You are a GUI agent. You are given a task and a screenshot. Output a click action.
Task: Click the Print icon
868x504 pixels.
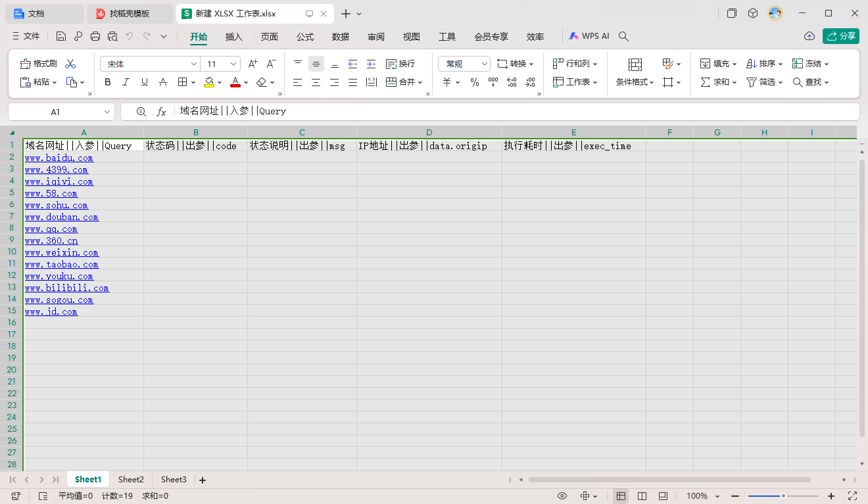click(x=95, y=37)
